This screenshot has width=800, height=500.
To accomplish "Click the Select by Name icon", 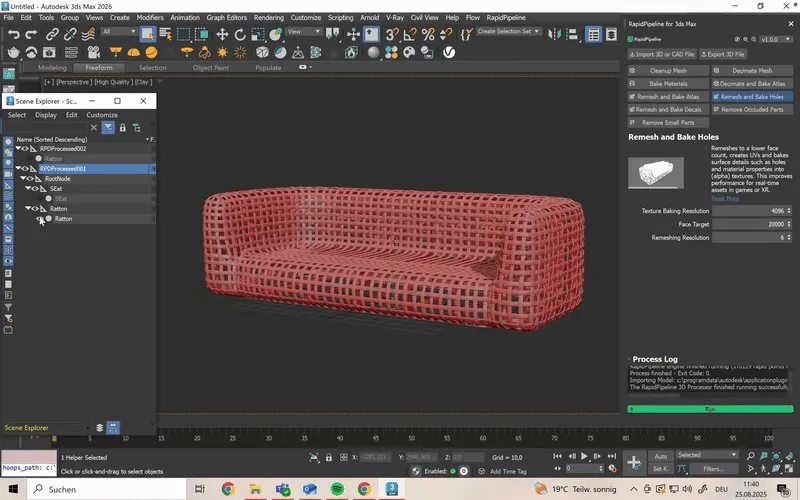I will [x=166, y=34].
